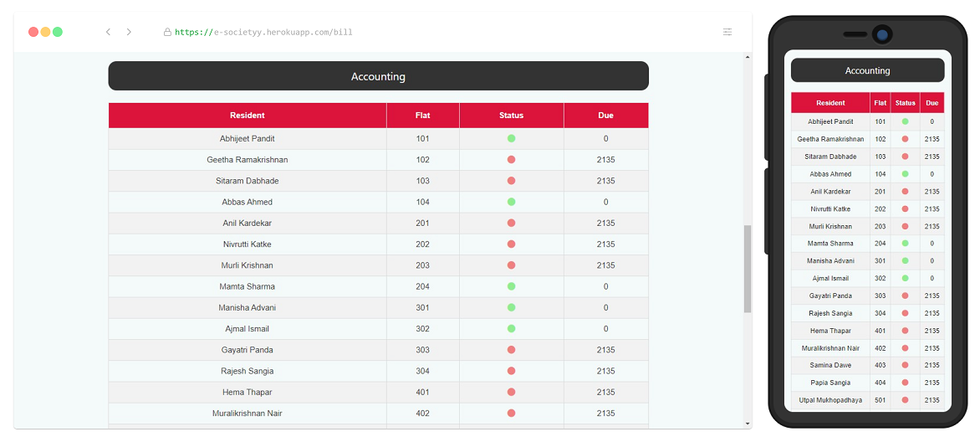
Task: Click the green window dot in browser
Action: click(58, 32)
